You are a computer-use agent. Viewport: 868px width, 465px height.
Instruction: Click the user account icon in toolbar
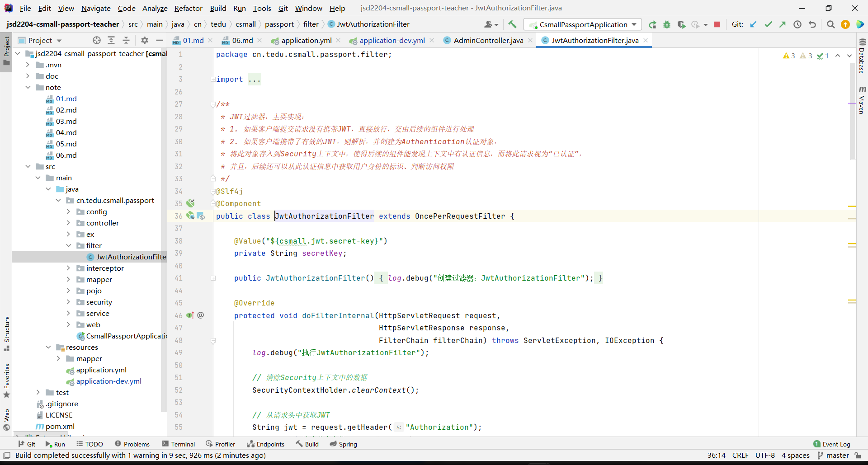coord(491,24)
